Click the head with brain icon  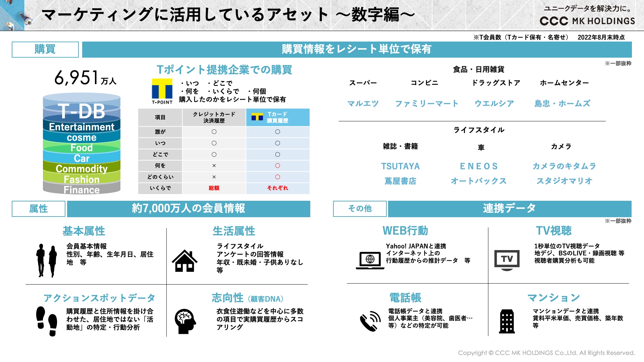tap(185, 321)
